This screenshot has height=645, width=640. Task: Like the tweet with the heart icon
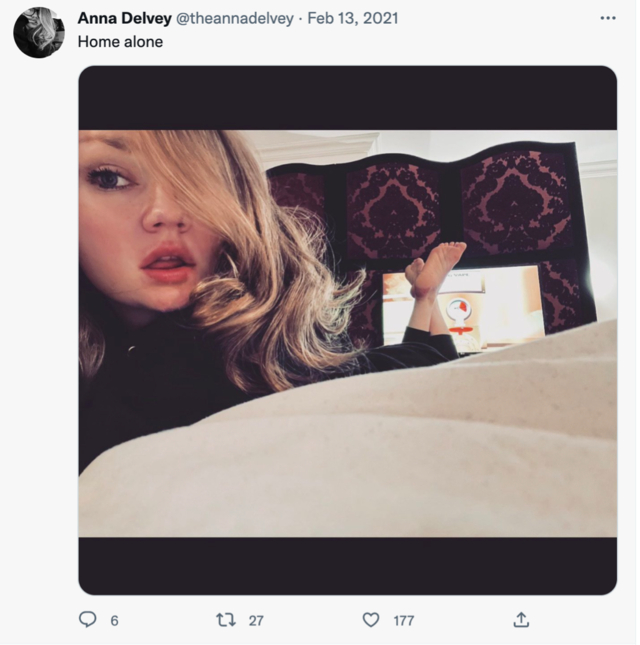371,620
